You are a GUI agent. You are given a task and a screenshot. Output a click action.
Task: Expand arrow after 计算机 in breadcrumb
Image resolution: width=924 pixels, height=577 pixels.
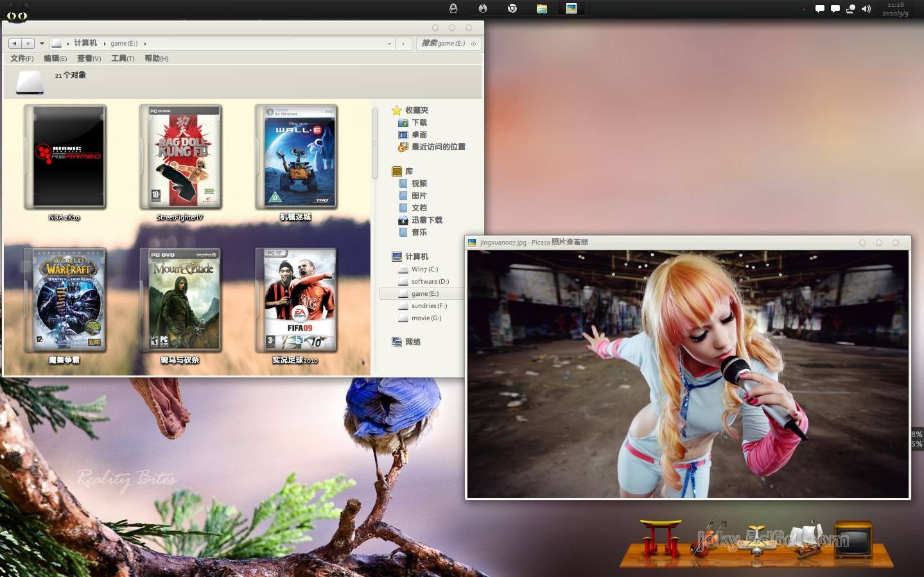click(x=105, y=44)
